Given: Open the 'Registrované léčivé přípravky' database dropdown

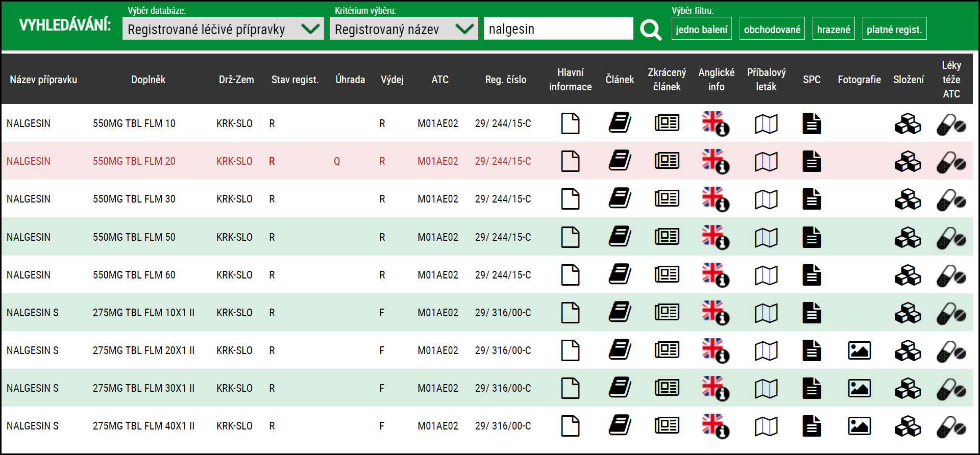Looking at the screenshot, I should (x=223, y=29).
